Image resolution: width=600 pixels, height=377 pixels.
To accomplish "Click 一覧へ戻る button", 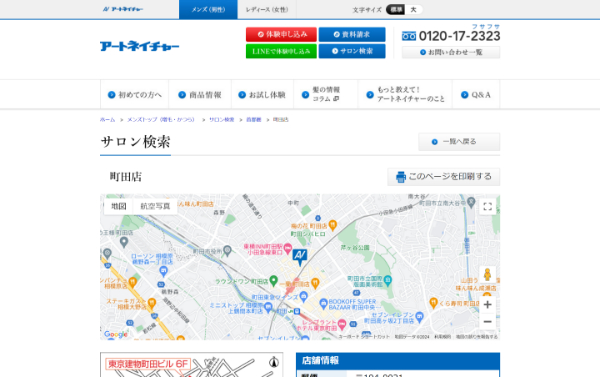I will point(459,142).
